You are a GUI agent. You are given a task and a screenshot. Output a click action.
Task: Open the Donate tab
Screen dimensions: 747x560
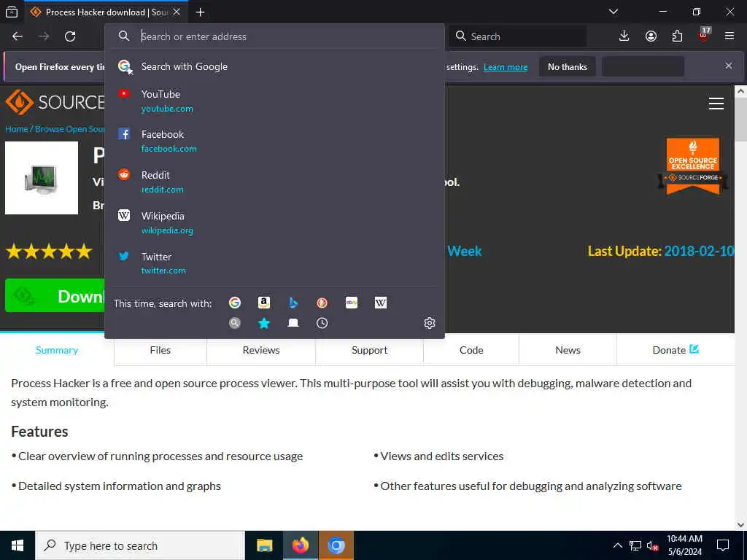click(676, 350)
